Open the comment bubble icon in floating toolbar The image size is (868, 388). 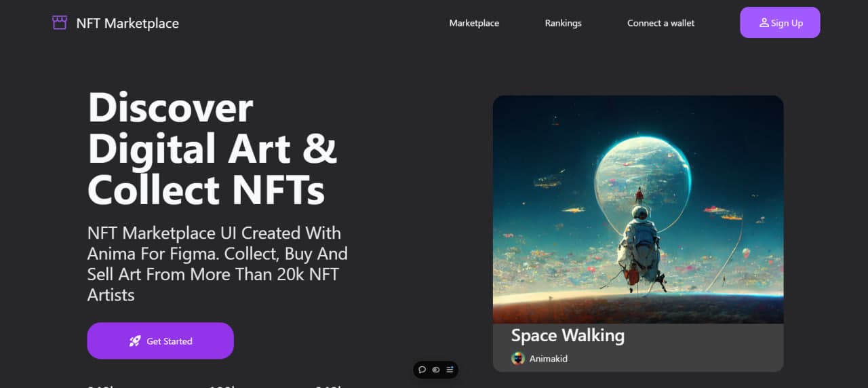[x=422, y=370]
